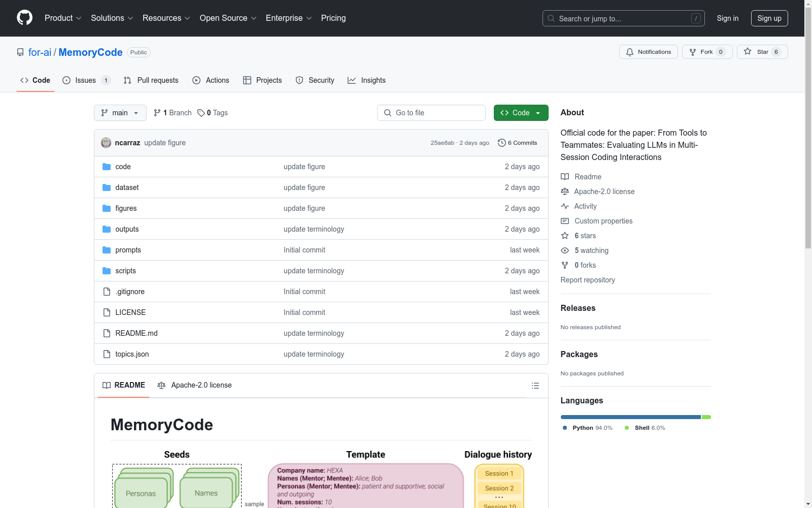Expand the Product menu
Screen dimensions: 812x508
(63, 18)
